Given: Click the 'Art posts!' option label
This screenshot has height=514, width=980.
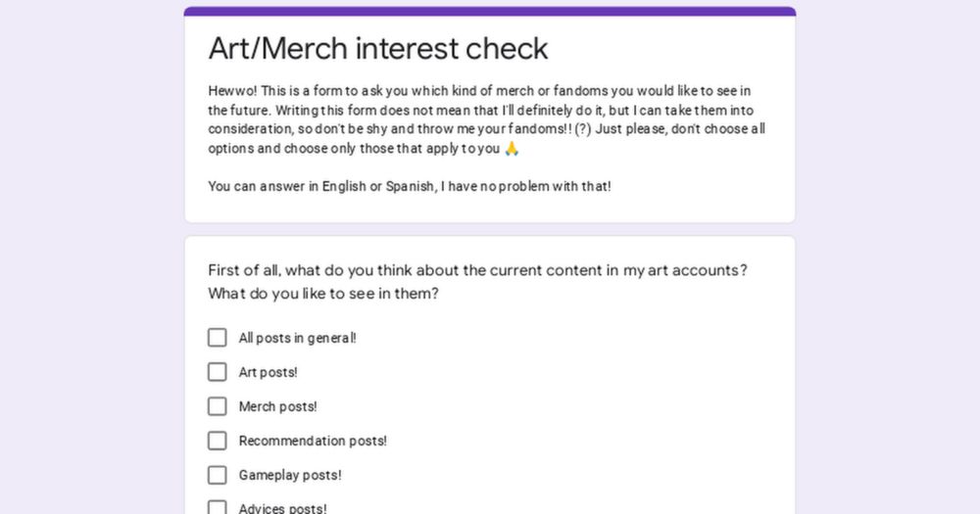Looking at the screenshot, I should tap(268, 372).
